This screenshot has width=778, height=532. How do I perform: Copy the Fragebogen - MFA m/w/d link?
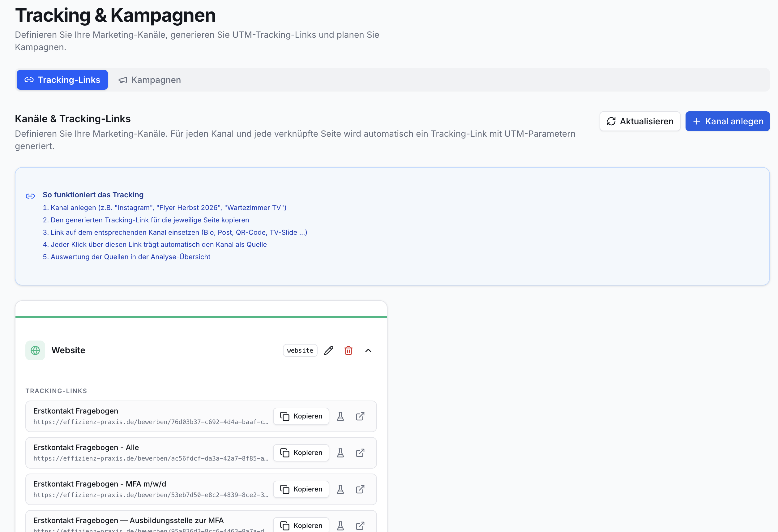301,489
